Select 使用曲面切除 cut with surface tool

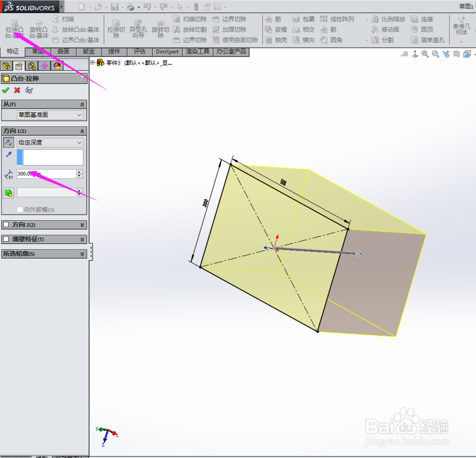[x=235, y=40]
